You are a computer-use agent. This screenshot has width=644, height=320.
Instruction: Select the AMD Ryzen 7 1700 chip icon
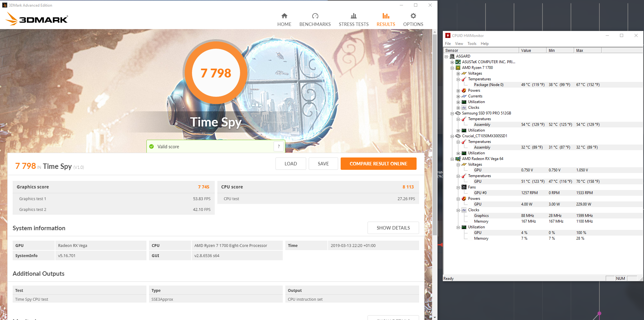pyautogui.click(x=458, y=68)
